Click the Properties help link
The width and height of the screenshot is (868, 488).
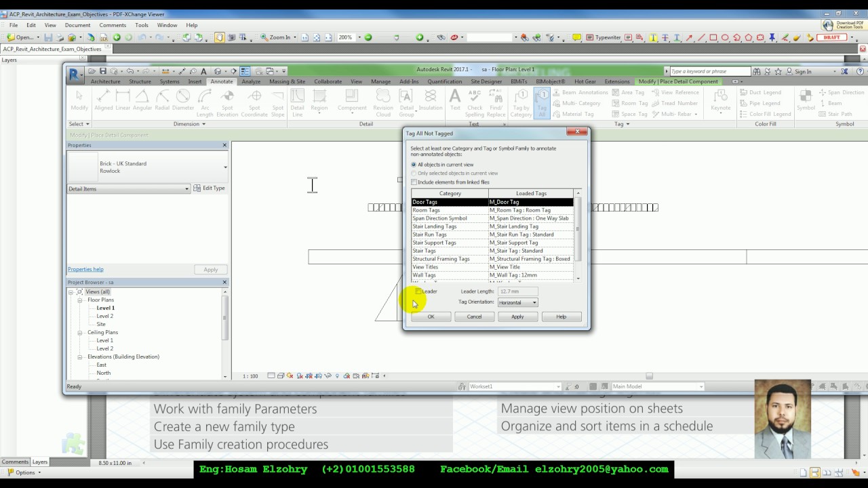[85, 269]
